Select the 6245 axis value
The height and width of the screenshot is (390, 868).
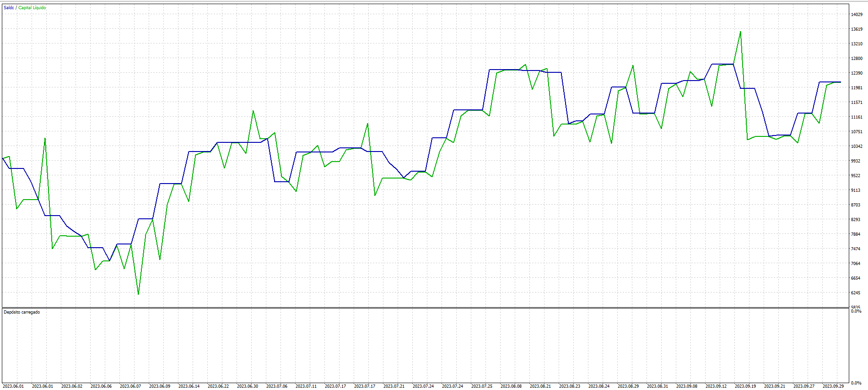click(856, 293)
